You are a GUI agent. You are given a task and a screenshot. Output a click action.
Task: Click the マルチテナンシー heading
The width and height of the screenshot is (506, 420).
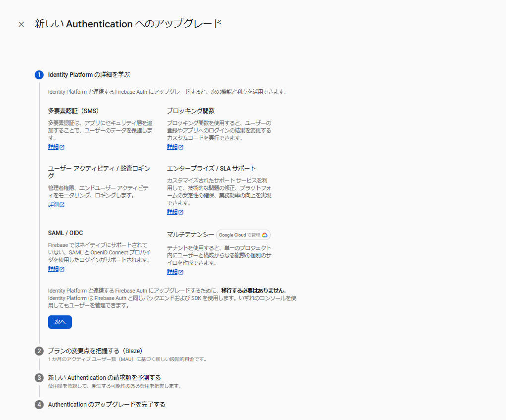(x=190, y=235)
